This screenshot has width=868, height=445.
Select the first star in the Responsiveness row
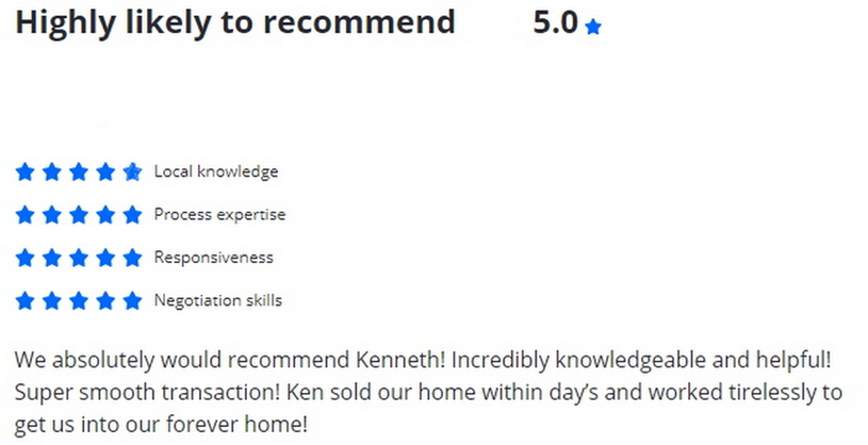[x=25, y=258]
